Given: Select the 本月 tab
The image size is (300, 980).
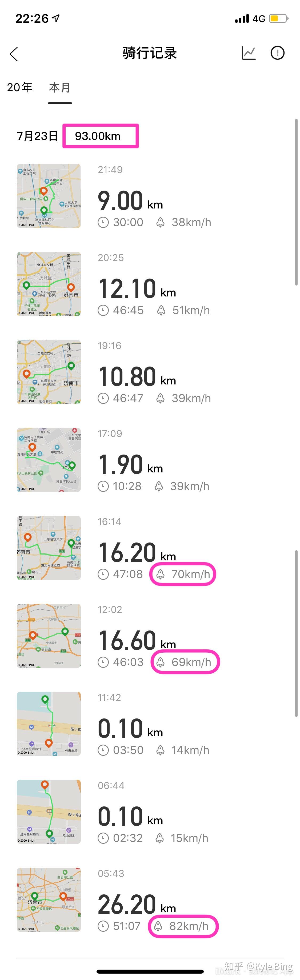Looking at the screenshot, I should tap(59, 87).
